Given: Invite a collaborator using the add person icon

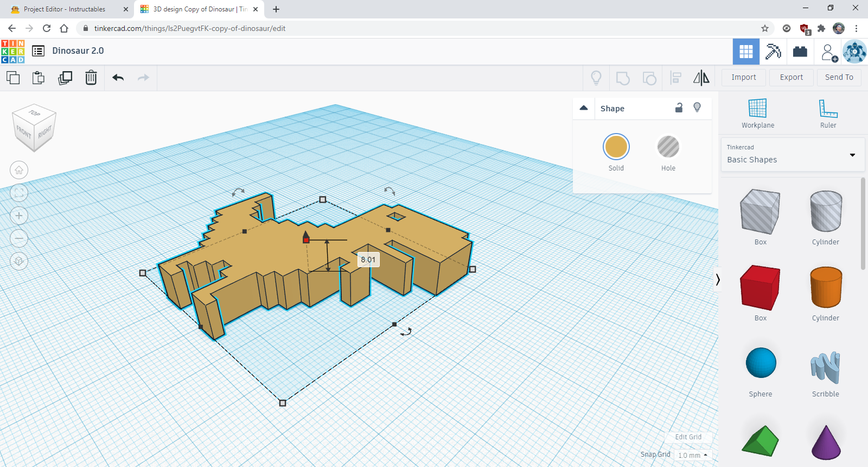Looking at the screenshot, I should (x=828, y=52).
